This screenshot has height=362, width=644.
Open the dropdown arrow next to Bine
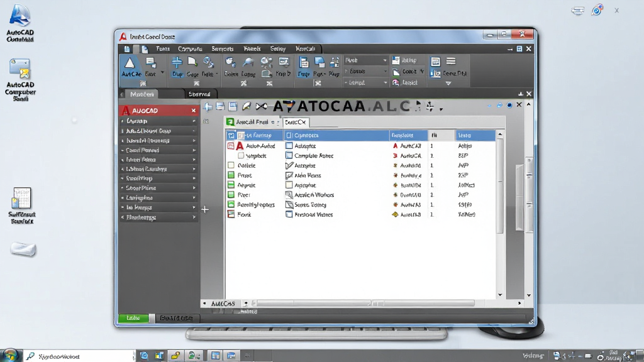[162, 73]
